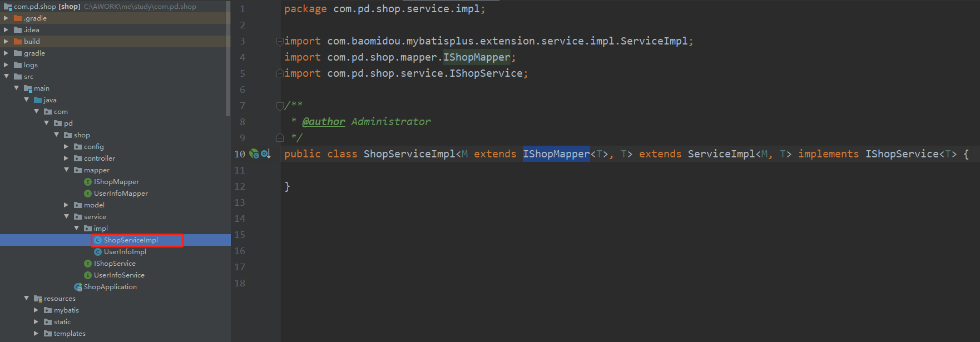
Task: Expand the mybatis resources folder arrow
Action: [36, 310]
